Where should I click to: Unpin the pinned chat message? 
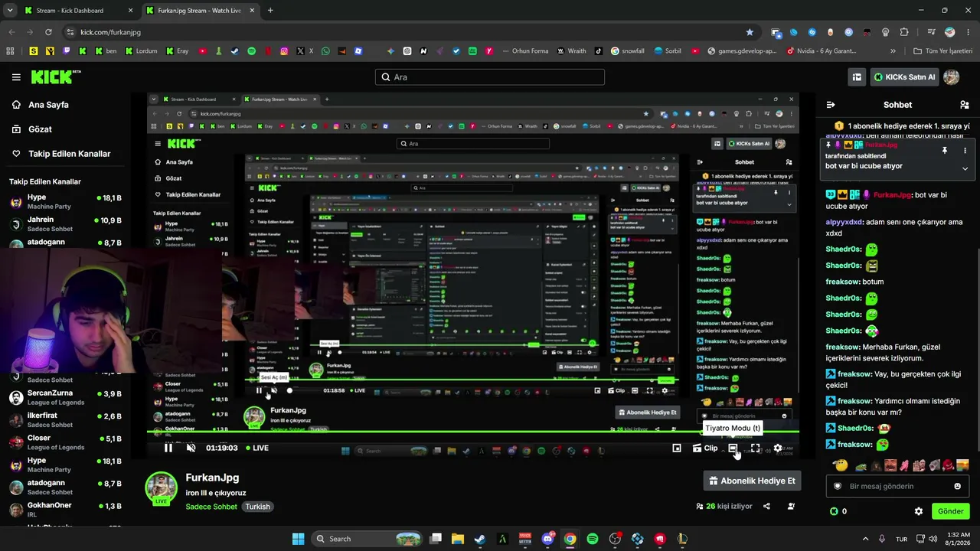945,151
